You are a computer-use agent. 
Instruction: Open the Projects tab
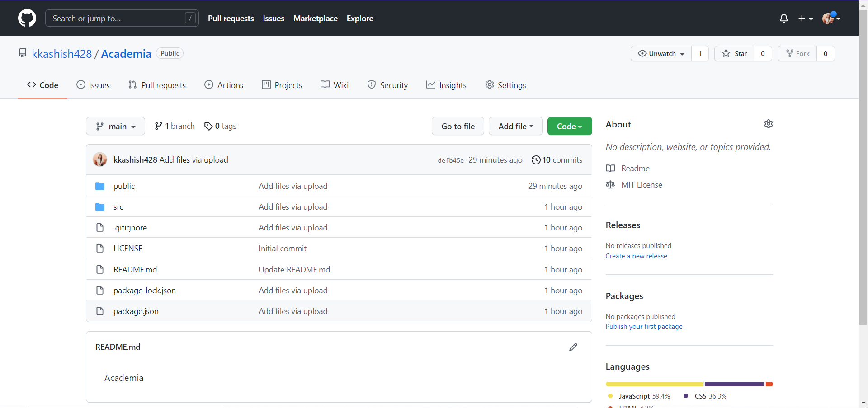(282, 85)
